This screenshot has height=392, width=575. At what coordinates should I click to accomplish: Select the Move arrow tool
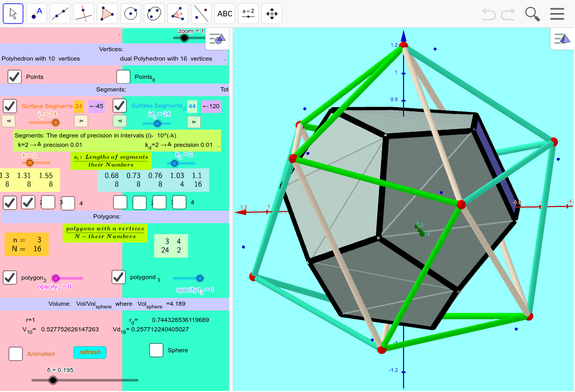point(13,13)
